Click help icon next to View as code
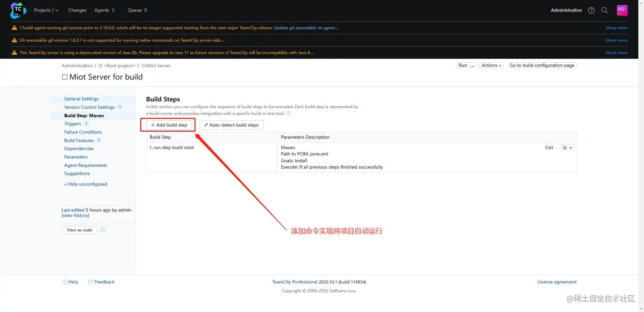 (103, 230)
